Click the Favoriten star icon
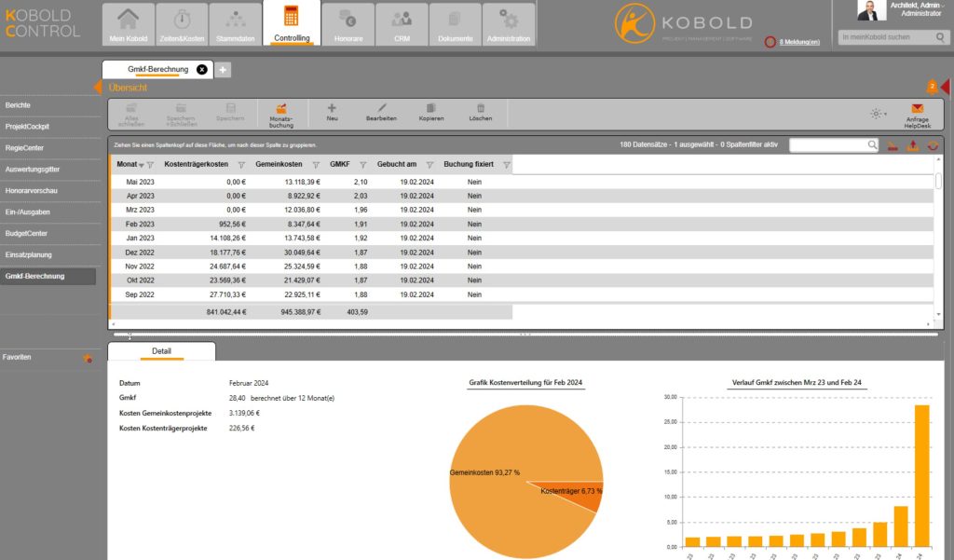Viewport: 954px width, 560px height. coord(88,359)
